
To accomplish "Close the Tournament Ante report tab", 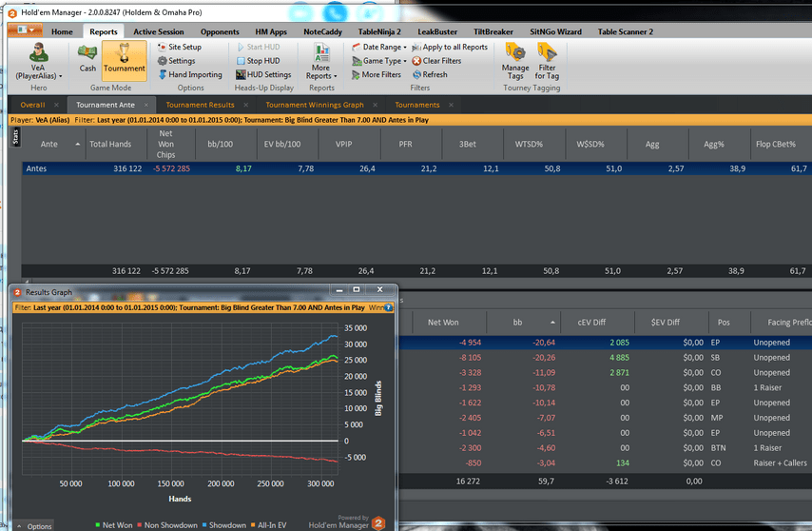I will (x=146, y=105).
